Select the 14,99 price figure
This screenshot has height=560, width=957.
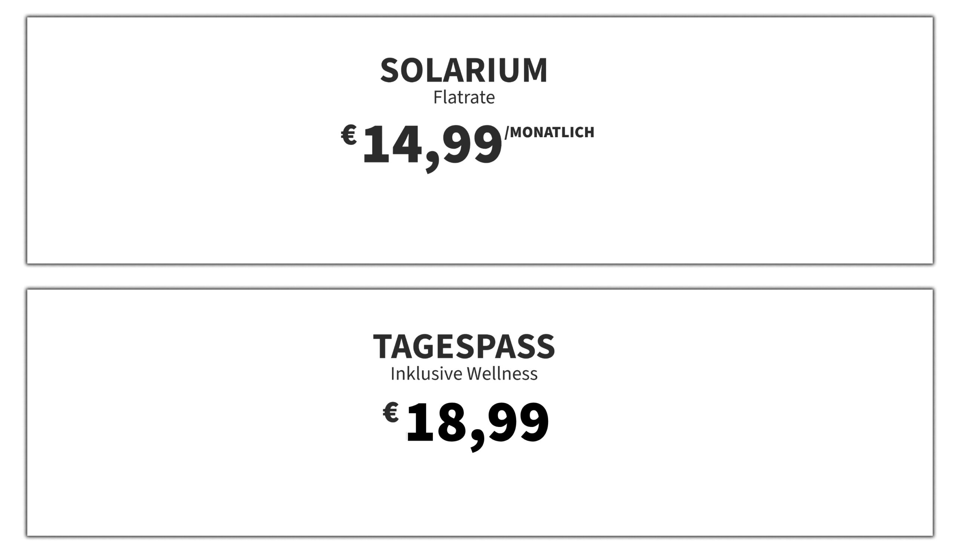tap(432, 148)
